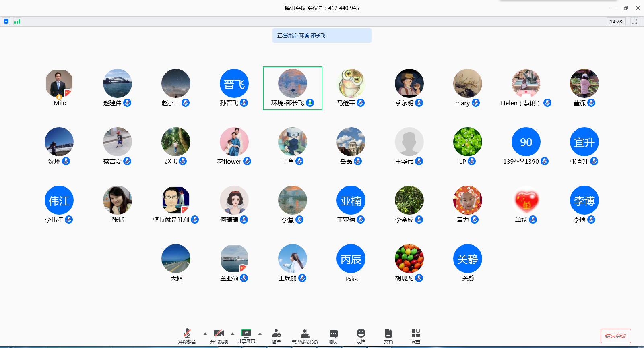
Task: Check the network signal status icon
Action: pos(17,21)
